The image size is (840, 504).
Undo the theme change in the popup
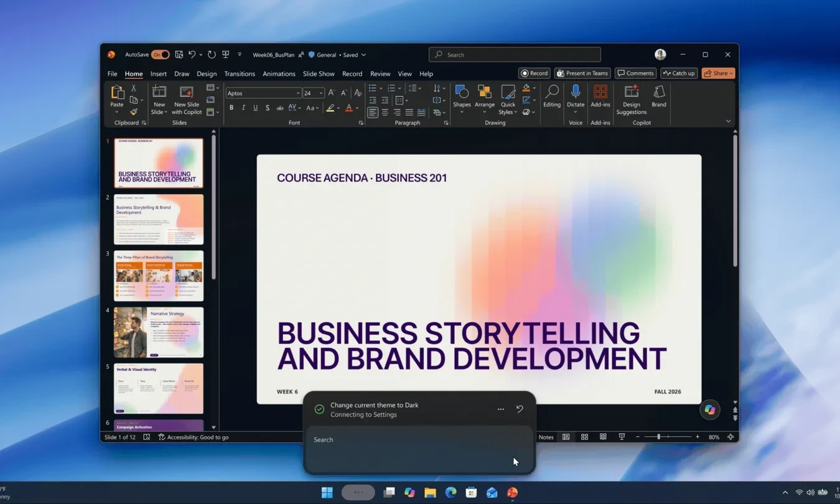[x=520, y=409]
